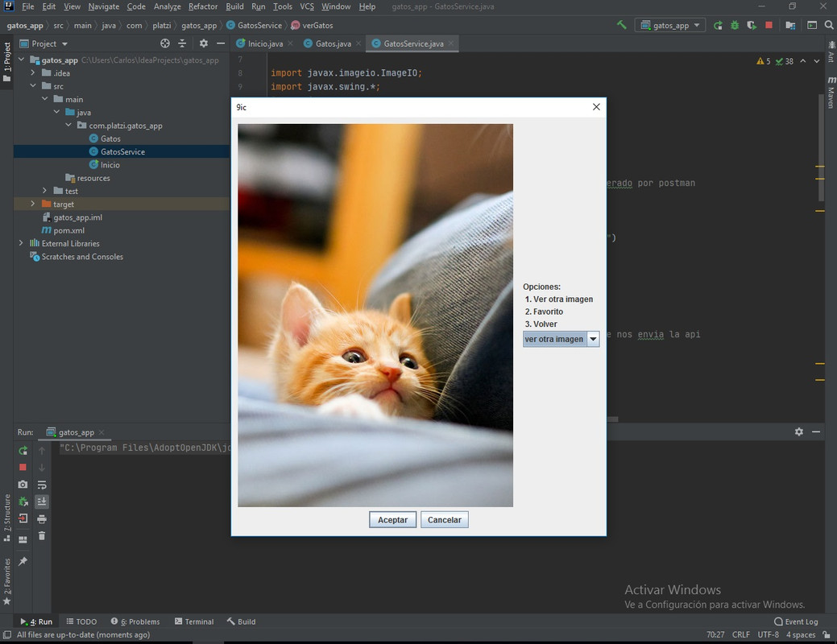Open Run panel settings gear
837x644 pixels.
pos(798,431)
